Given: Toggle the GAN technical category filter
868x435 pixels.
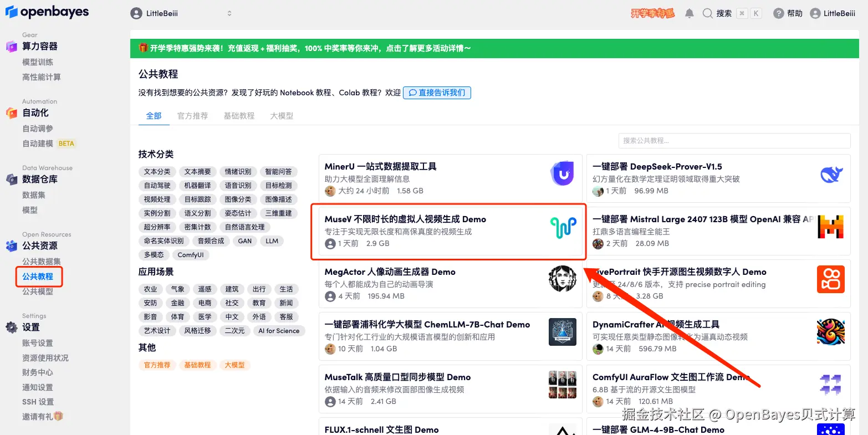Looking at the screenshot, I should click(x=244, y=241).
